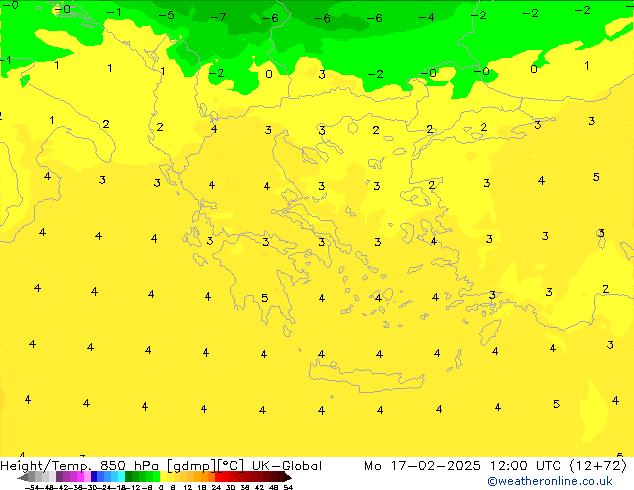Screen dimensions: 634x490
Task: Click the '-54' legend scale label
Action: (x=32, y=488)
